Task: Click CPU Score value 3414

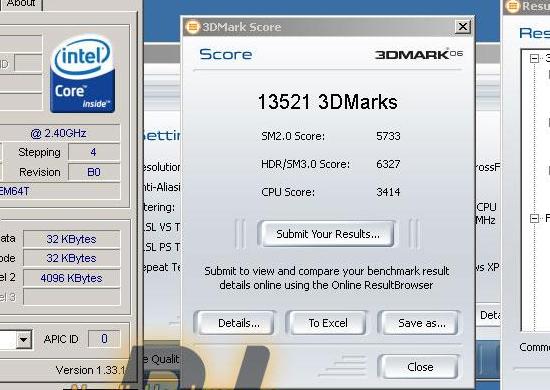Action: [388, 192]
